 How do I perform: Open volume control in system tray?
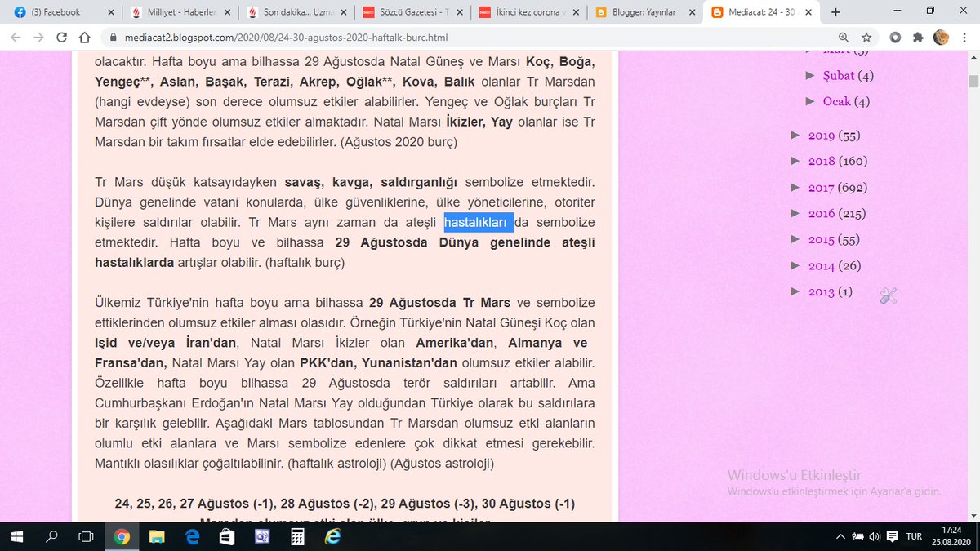pyautogui.click(x=875, y=536)
